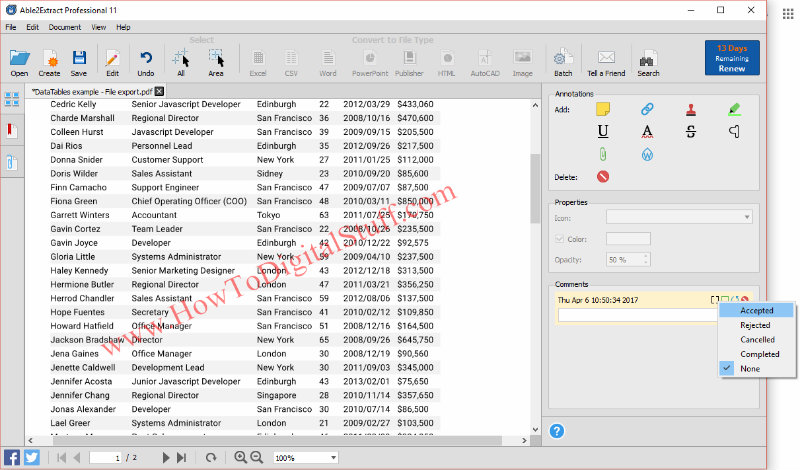The image size is (800, 470).
Task: Click the Opacity 50% spinner field
Action: 628,260
